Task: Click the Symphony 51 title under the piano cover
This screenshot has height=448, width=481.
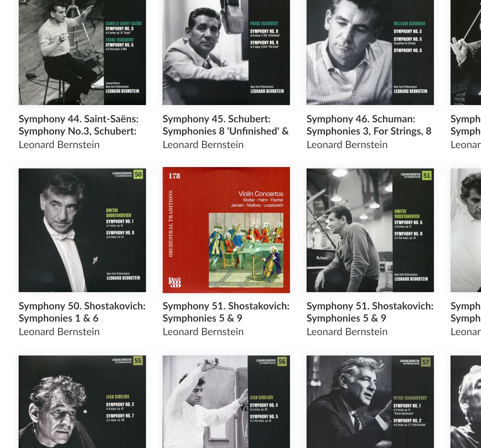Action: pos(370,312)
